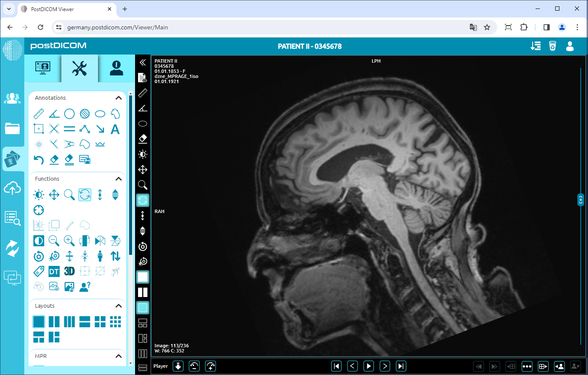Select the DT tool in Functions
Viewport: 588px width, 375px height.
point(54,271)
